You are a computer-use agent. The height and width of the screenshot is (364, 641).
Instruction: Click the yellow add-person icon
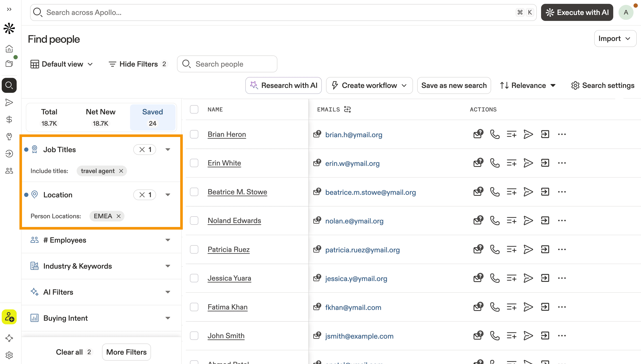pyautogui.click(x=9, y=317)
